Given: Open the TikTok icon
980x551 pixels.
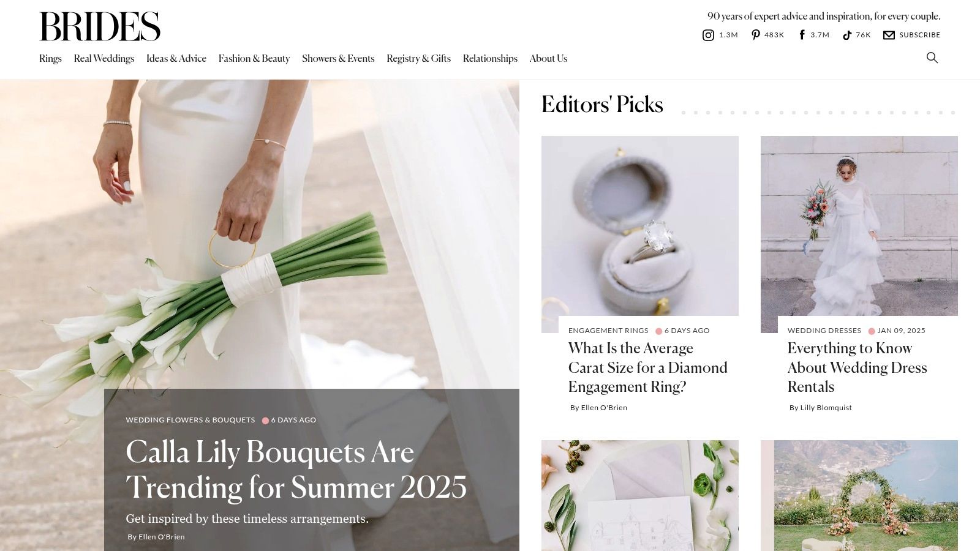Looking at the screenshot, I should tap(847, 35).
